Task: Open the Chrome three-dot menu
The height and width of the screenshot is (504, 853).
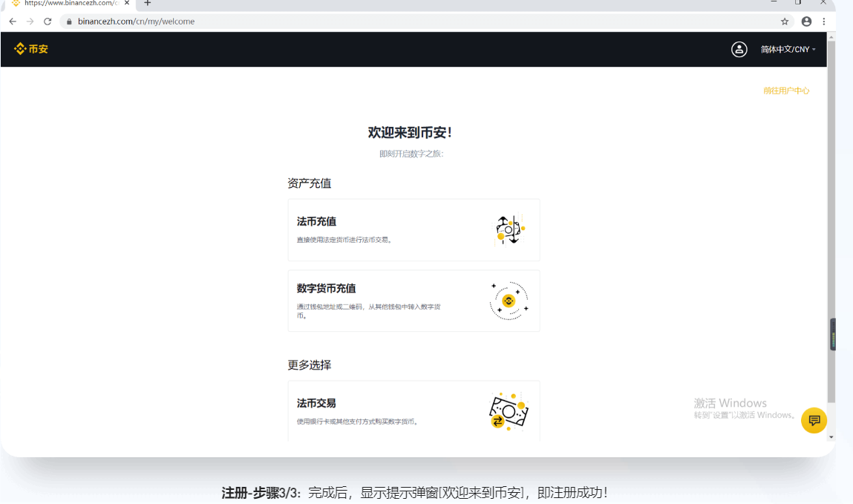Action: (824, 22)
